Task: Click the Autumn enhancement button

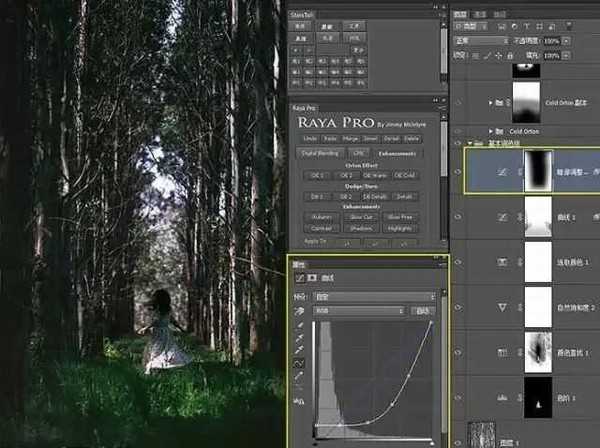Action: coord(319,215)
